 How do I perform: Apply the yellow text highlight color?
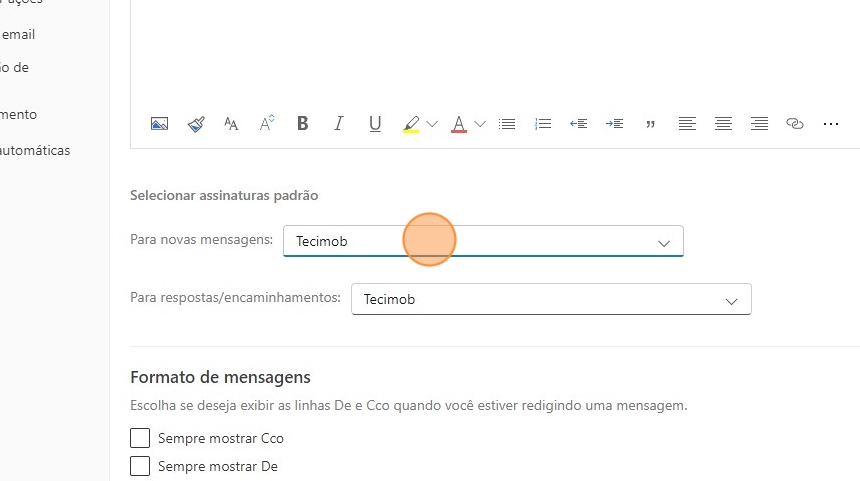pyautogui.click(x=411, y=124)
